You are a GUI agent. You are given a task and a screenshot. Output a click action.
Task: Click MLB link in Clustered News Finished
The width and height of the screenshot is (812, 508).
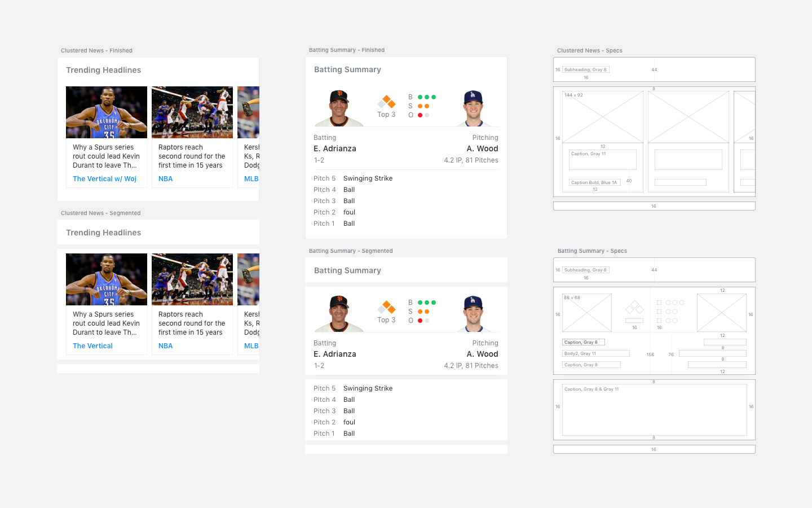(x=251, y=179)
